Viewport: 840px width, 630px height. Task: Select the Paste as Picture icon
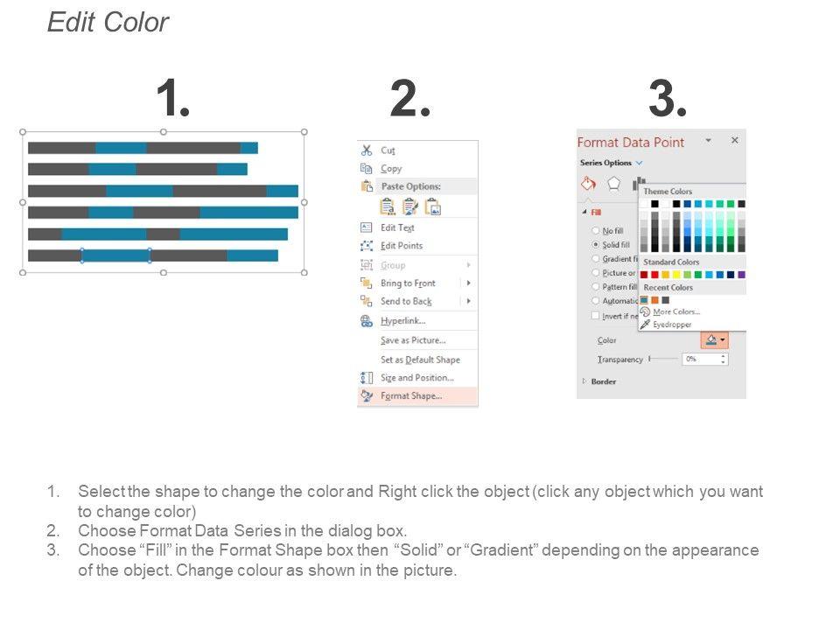pos(432,207)
